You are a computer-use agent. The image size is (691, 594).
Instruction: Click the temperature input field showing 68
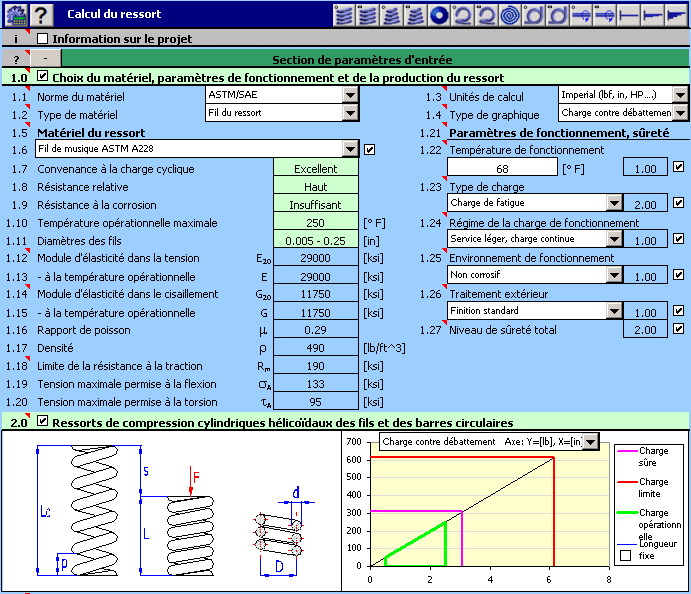[502, 167]
